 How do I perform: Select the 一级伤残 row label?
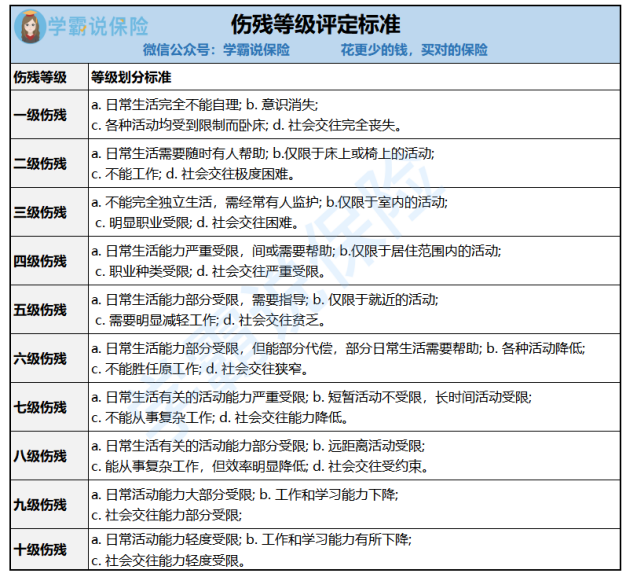(40, 115)
